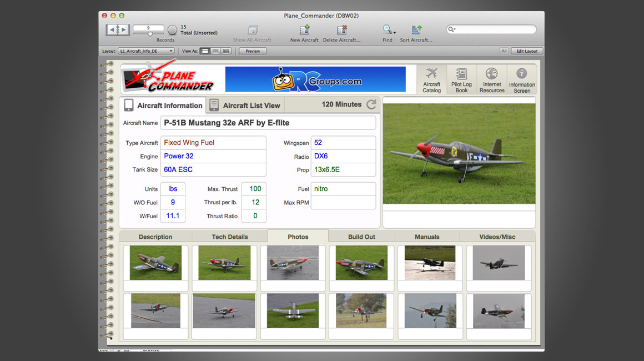Select the last photo thumbnail in the bottom row
This screenshot has height=361, width=644.
499,310
